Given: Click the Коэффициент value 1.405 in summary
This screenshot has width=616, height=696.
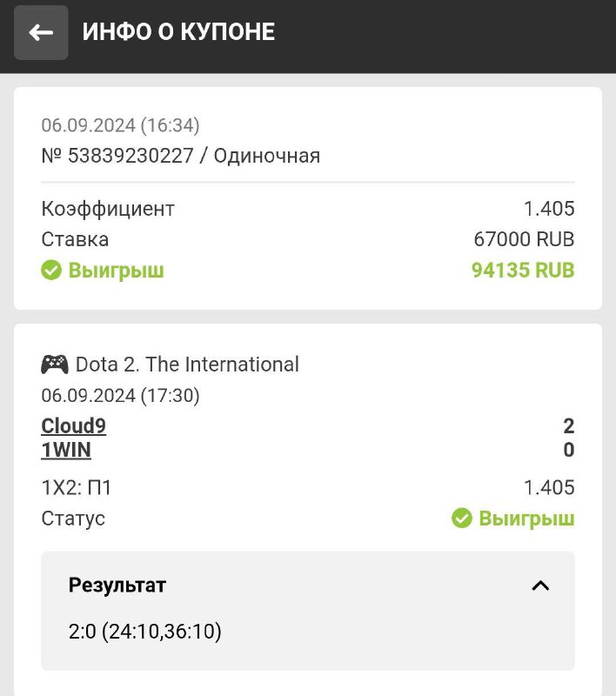Looking at the screenshot, I should (x=549, y=209).
